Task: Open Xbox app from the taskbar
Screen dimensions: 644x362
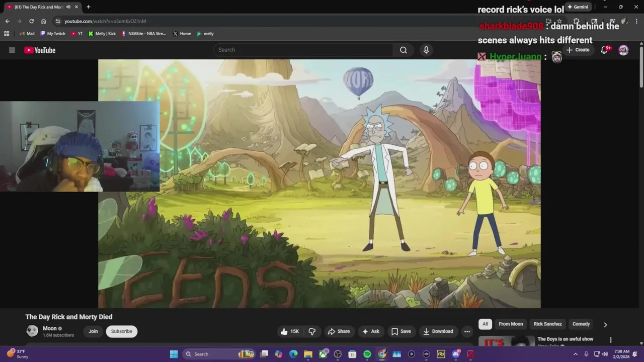Action: [x=323, y=354]
